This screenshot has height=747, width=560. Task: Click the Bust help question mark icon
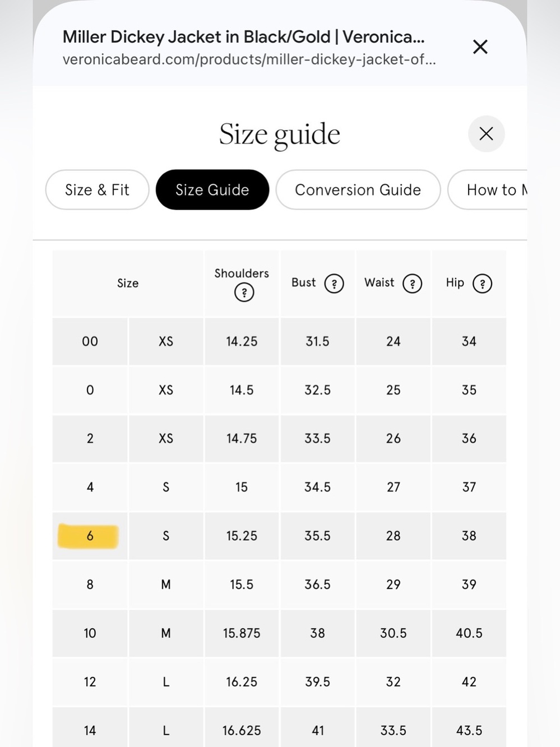point(334,284)
